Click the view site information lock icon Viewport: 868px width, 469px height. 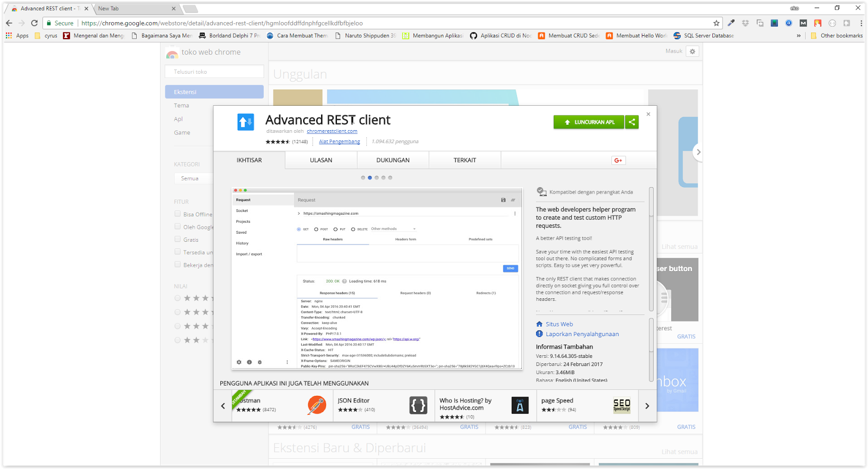pyautogui.click(x=49, y=23)
